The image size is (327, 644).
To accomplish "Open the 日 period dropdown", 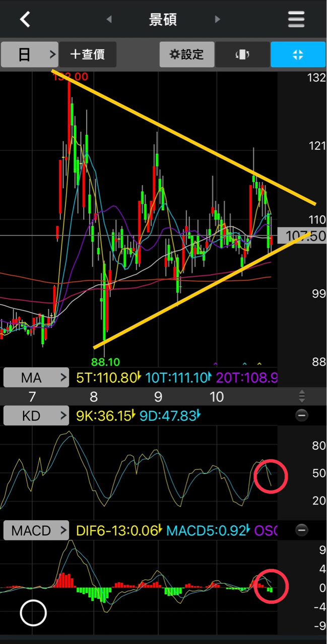I will click(x=29, y=55).
